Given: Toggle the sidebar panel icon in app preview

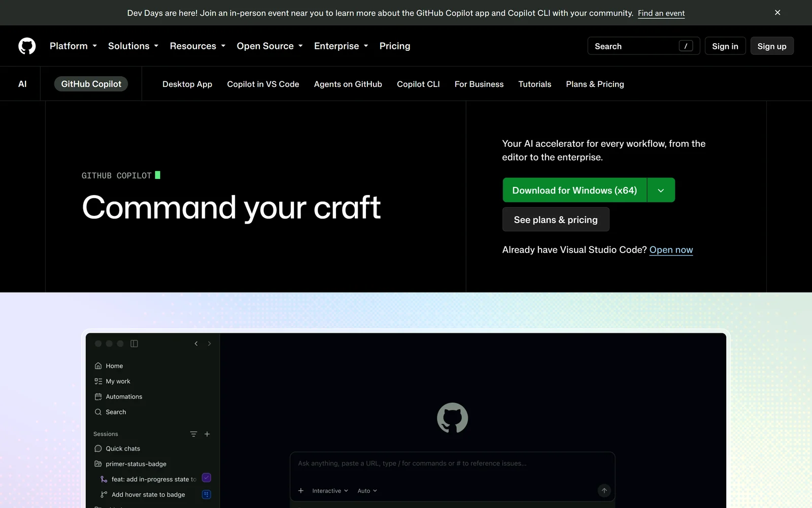Looking at the screenshot, I should point(134,344).
